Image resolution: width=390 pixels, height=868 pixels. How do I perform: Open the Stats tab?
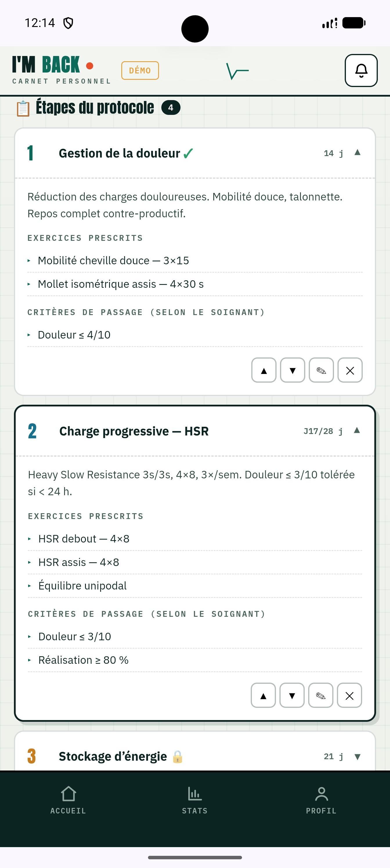pyautogui.click(x=195, y=800)
